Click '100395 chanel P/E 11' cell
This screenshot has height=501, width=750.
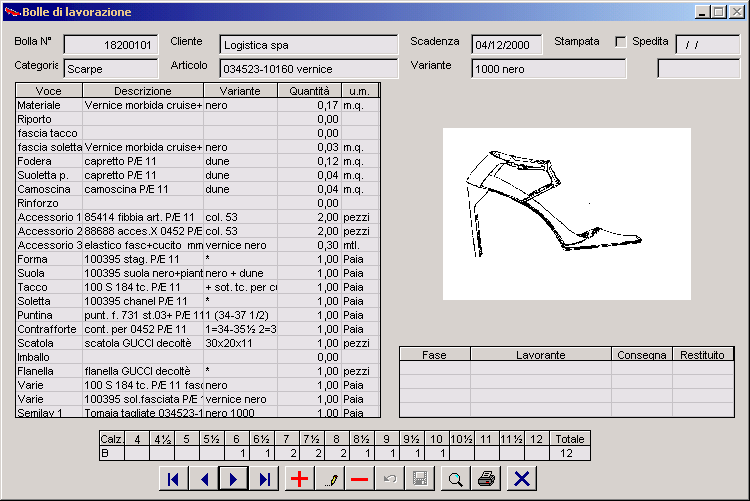coord(143,301)
